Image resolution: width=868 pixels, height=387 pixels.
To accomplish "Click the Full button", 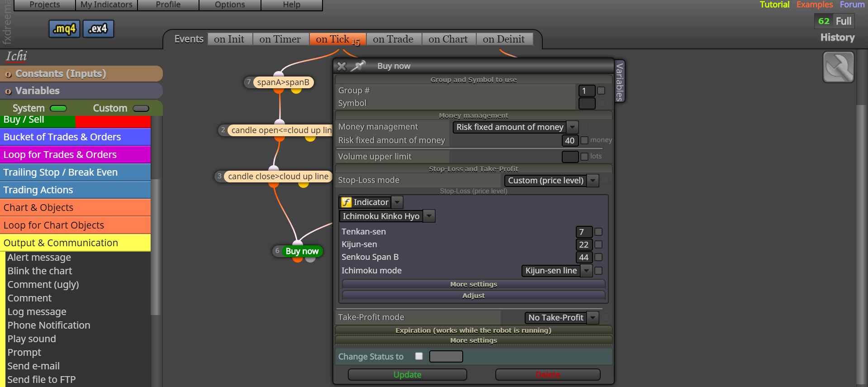I will pyautogui.click(x=844, y=21).
